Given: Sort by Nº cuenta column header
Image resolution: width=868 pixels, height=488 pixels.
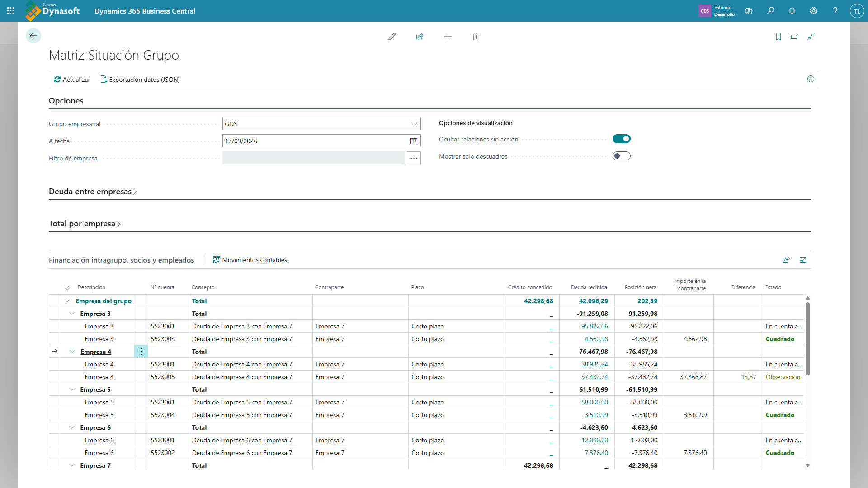Looking at the screenshot, I should [162, 287].
